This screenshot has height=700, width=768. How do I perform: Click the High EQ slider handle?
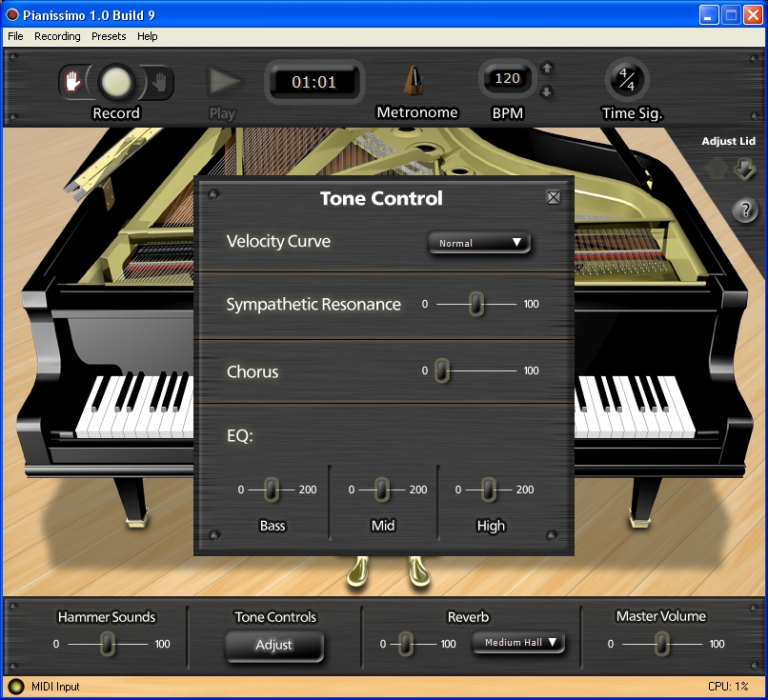click(x=488, y=490)
